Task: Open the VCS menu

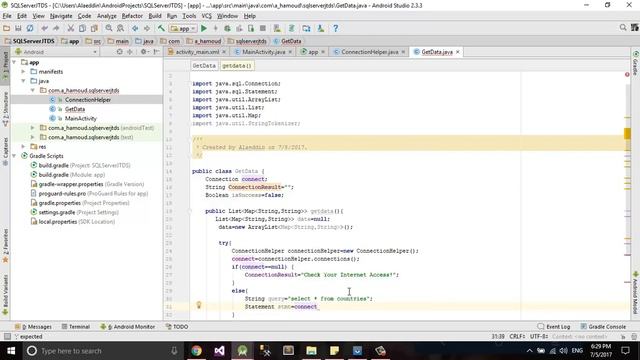Action: coord(207,16)
